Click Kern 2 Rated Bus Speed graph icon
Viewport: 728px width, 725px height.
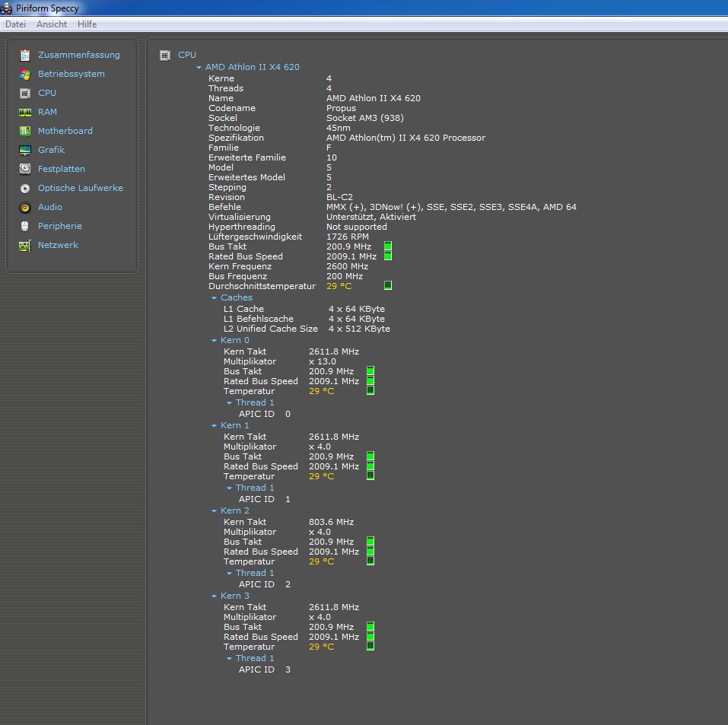370,551
